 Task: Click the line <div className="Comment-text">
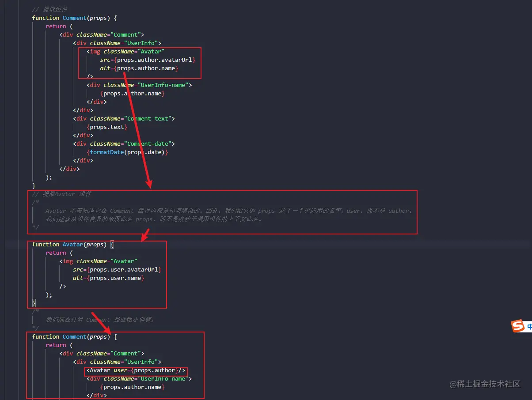[x=124, y=118]
